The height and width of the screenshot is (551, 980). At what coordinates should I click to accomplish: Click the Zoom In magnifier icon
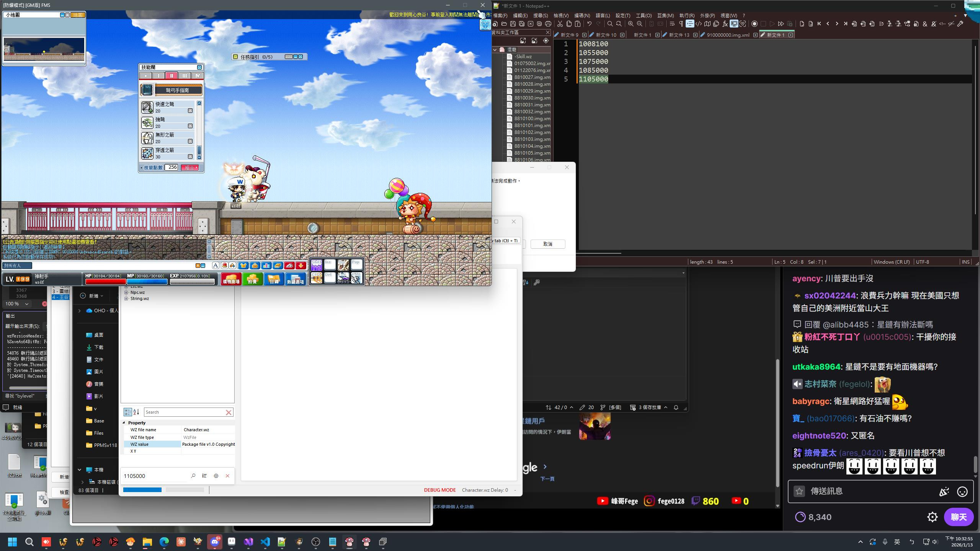pos(630,24)
